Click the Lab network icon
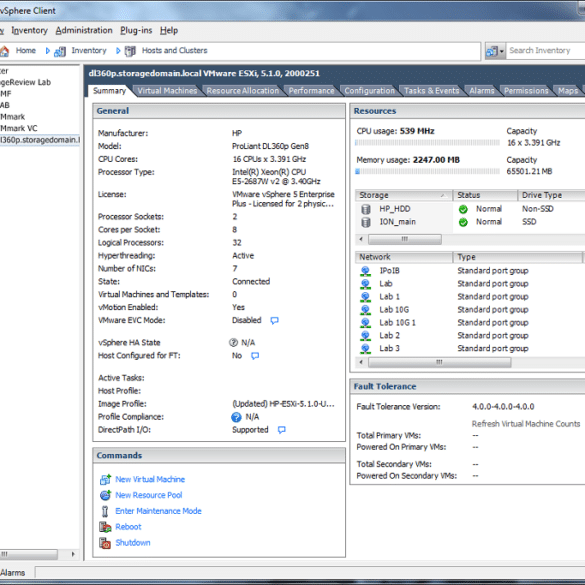Image resolution: width=585 pixels, height=585 pixels. pos(366,284)
